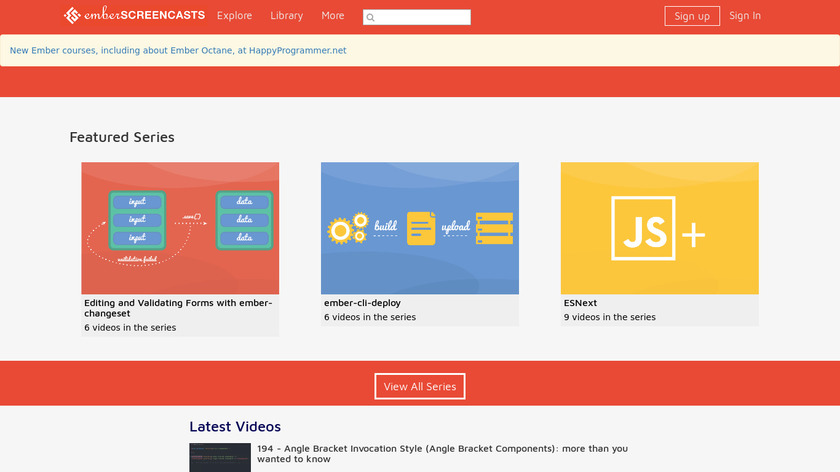Click into the search input field
This screenshot has width=840, height=472.
pyautogui.click(x=417, y=17)
